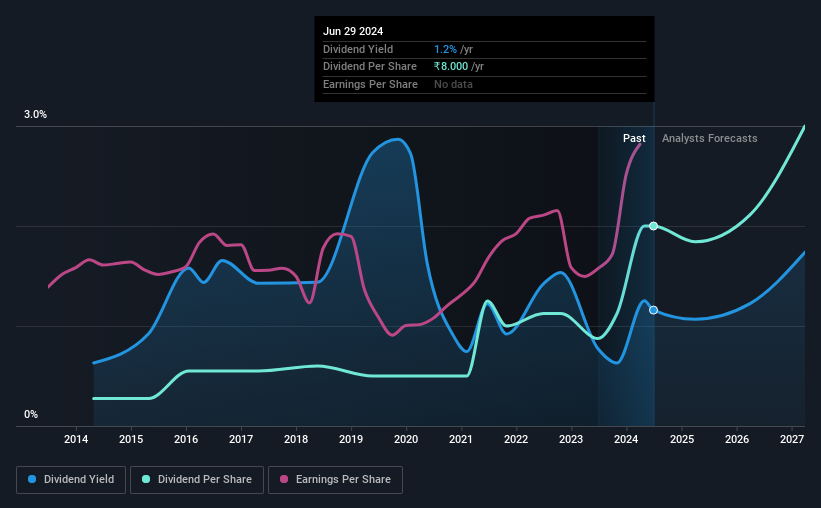Click the tooltip's Dividend Per Share row label
The image size is (821, 508).
pos(370,67)
